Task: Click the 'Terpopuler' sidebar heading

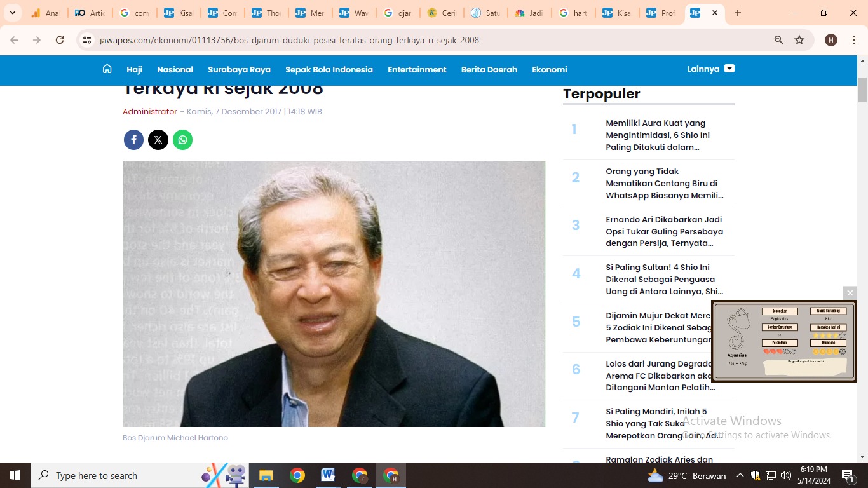Action: [x=601, y=93]
